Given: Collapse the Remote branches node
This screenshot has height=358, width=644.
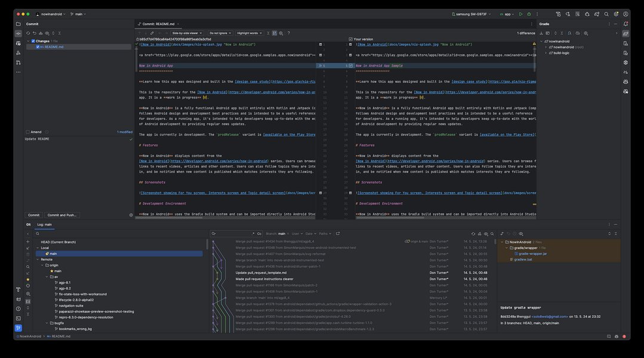Looking at the screenshot, I should (x=38, y=260).
